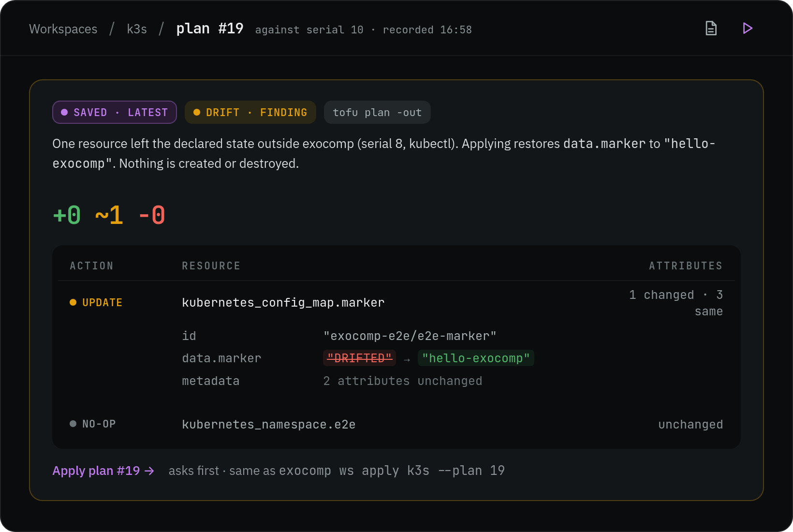Go to Workspaces breadcrumb
Image resolution: width=793 pixels, height=532 pixels.
tap(63, 29)
